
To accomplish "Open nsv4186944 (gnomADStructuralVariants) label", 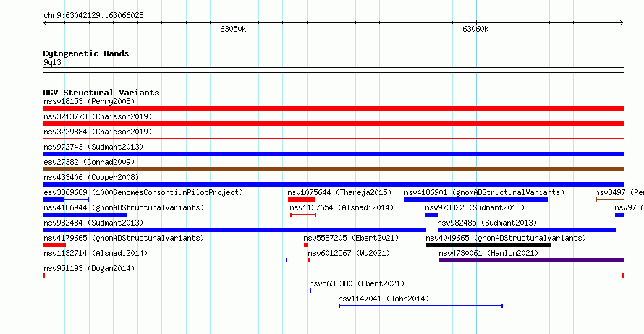I will (x=124, y=207).
